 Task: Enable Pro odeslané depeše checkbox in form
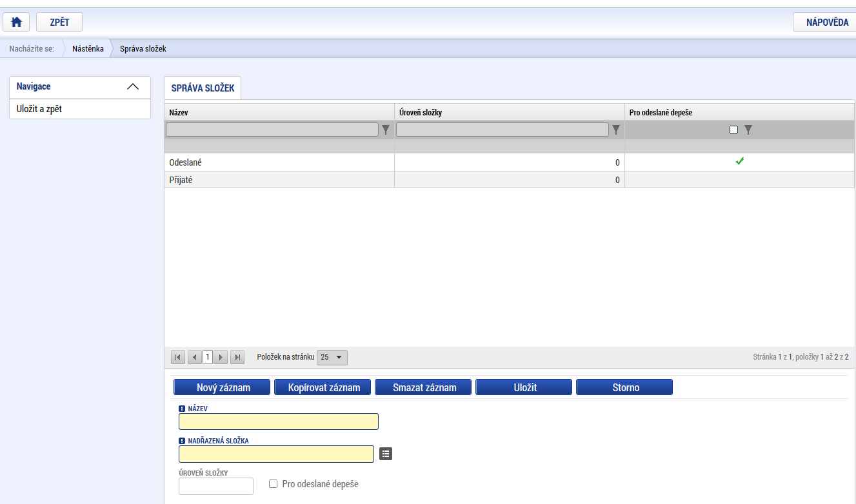(274, 484)
